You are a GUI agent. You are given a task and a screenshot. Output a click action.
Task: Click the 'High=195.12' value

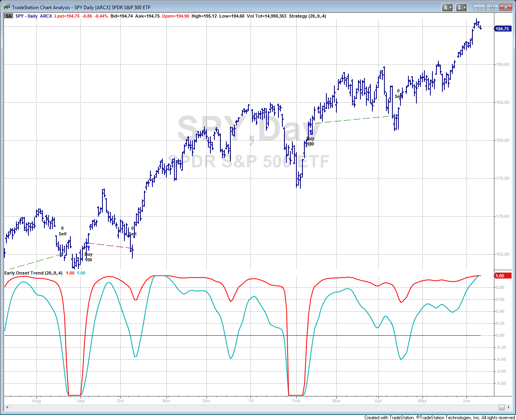204,16
